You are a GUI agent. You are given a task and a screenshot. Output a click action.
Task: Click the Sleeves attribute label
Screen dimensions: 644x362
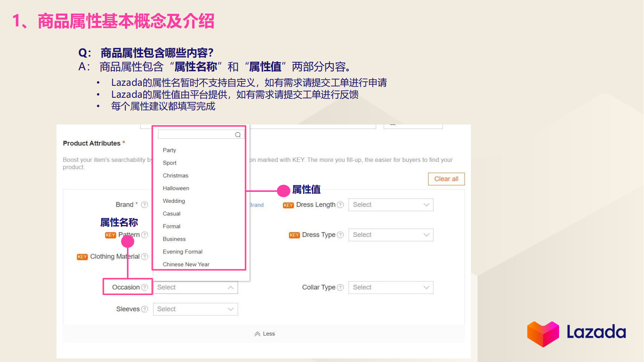point(128,309)
